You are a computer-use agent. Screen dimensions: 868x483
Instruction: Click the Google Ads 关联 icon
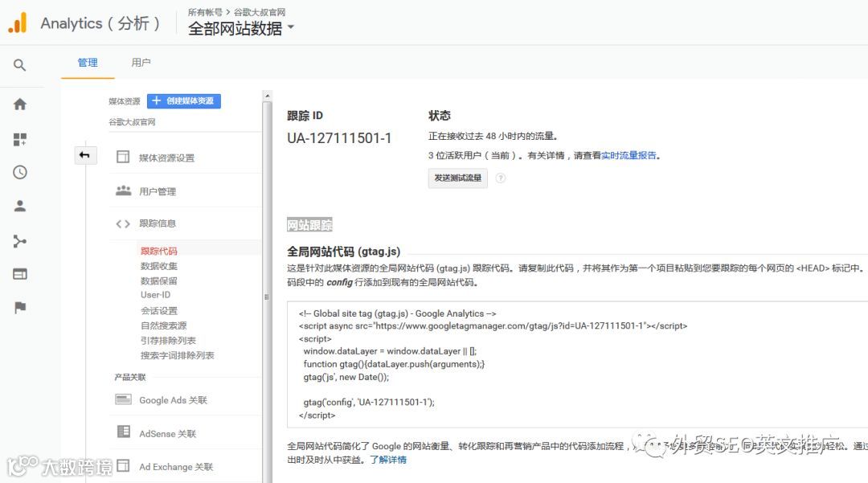[x=123, y=399]
